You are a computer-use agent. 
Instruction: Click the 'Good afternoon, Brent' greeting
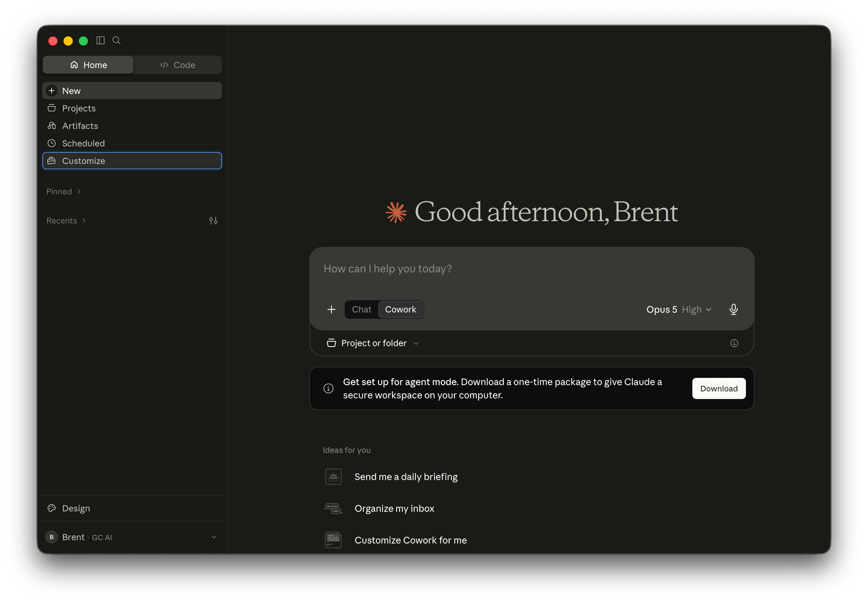(546, 212)
